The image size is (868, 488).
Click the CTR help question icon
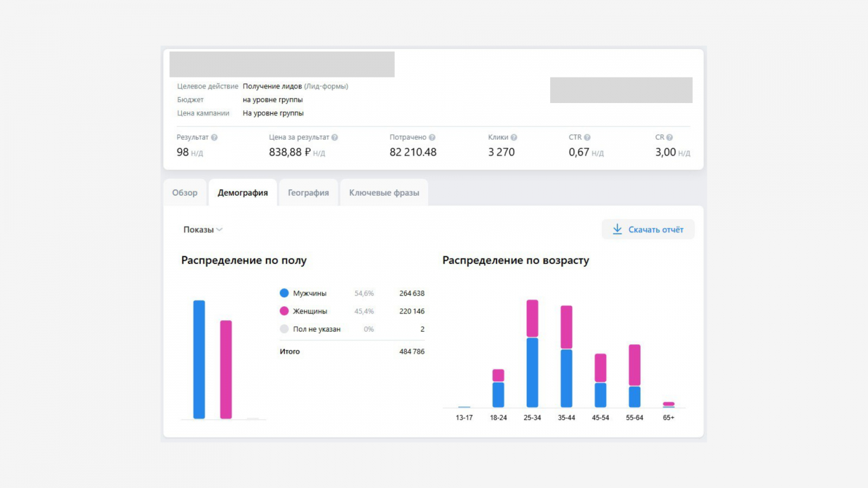pyautogui.click(x=587, y=138)
